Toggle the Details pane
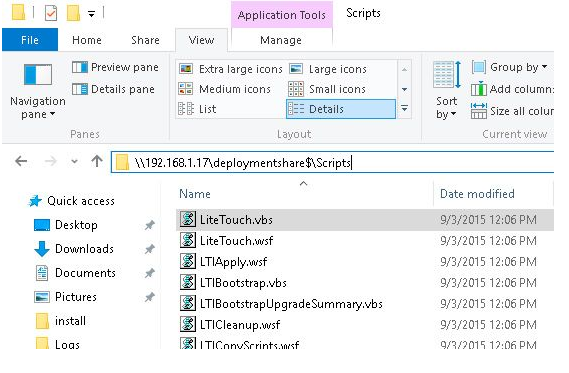 point(114,89)
